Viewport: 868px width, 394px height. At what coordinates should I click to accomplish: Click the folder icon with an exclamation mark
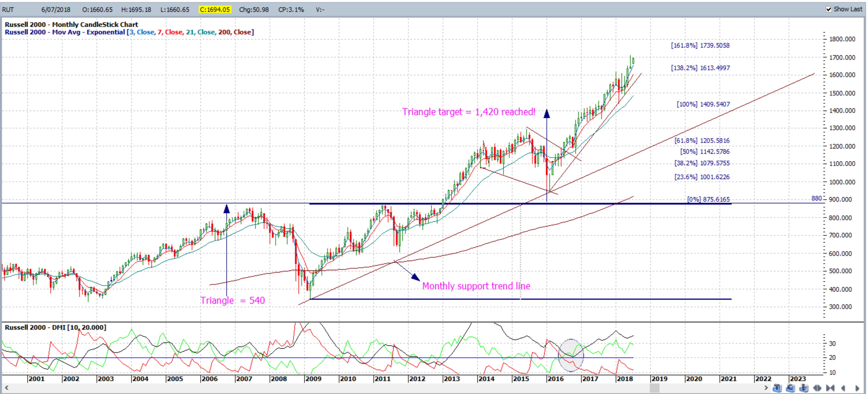pos(804,388)
